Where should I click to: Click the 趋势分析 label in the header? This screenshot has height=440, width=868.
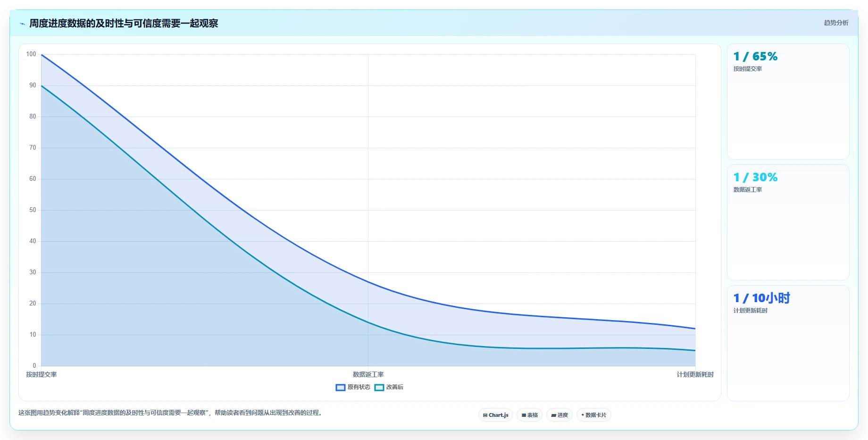coord(836,23)
